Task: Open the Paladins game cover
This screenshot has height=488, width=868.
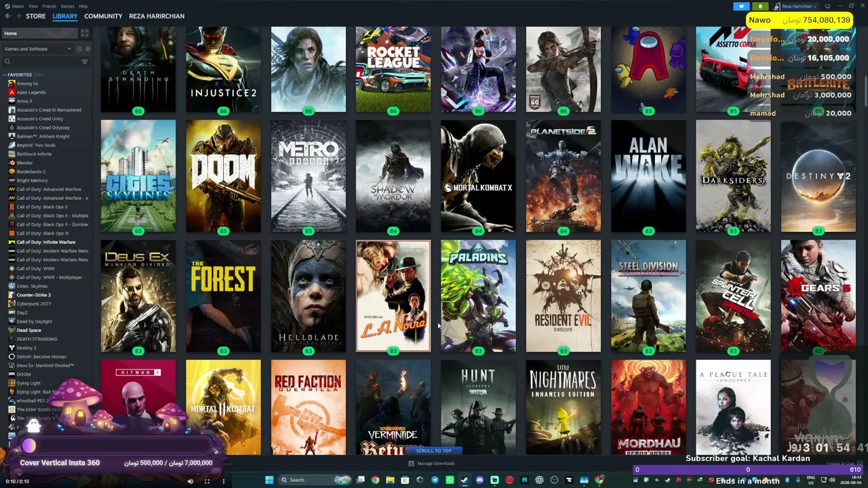Action: pyautogui.click(x=478, y=296)
